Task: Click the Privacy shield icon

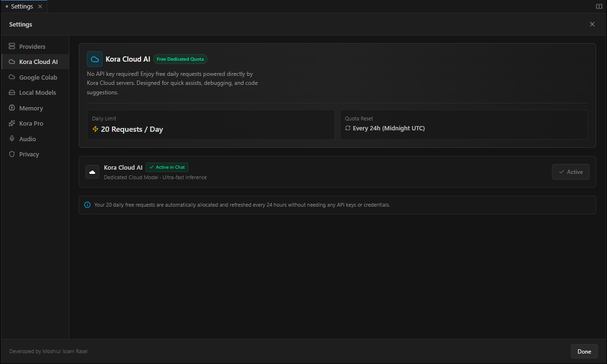Action: tap(12, 154)
